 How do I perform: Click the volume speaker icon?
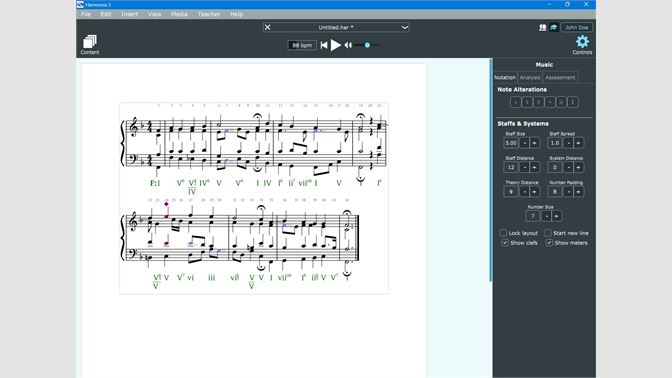[x=348, y=45]
